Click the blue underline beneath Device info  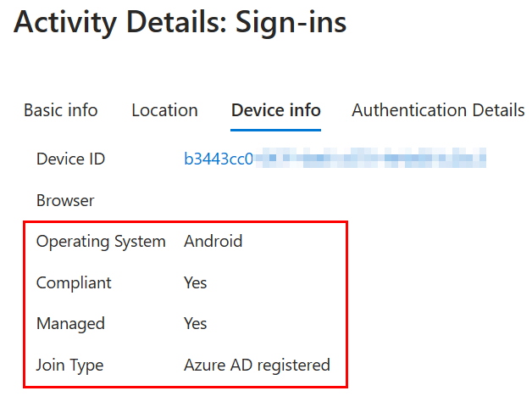point(275,131)
